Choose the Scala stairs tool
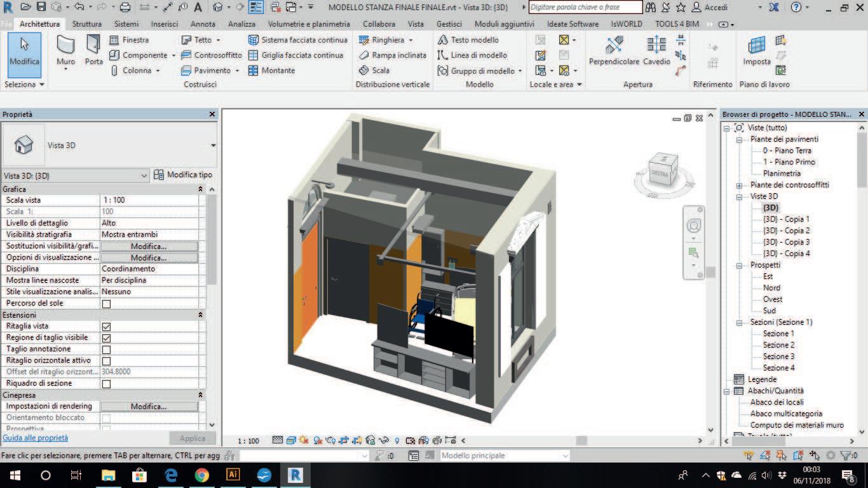Image resolution: width=868 pixels, height=488 pixels. click(x=374, y=71)
